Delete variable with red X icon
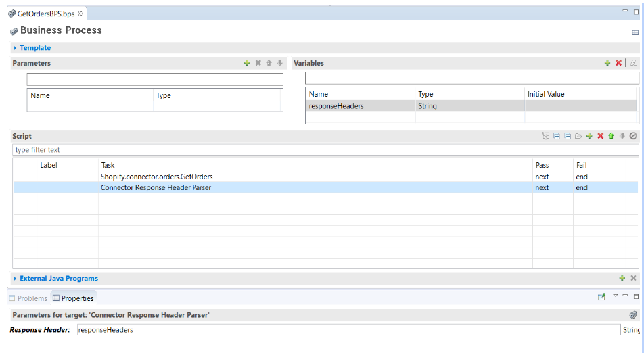This screenshot has width=644, height=353. click(x=618, y=63)
